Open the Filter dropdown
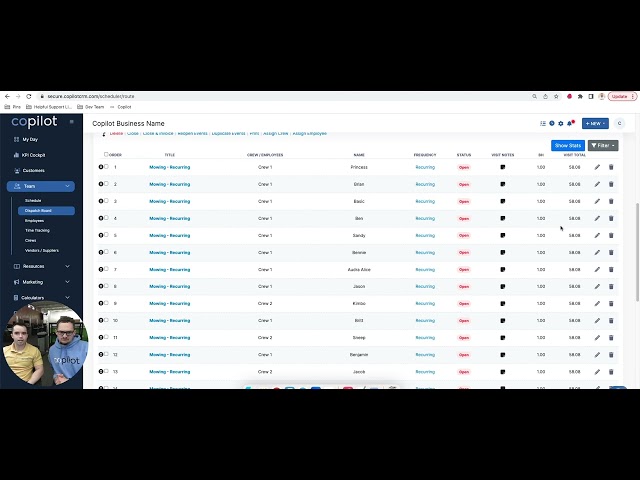Screen dimensions: 640x480 603,145
